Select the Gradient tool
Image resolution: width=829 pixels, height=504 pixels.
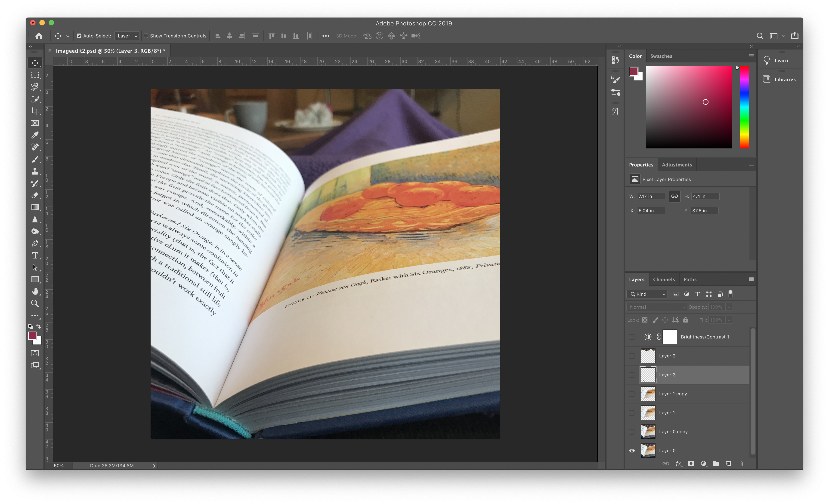click(35, 207)
